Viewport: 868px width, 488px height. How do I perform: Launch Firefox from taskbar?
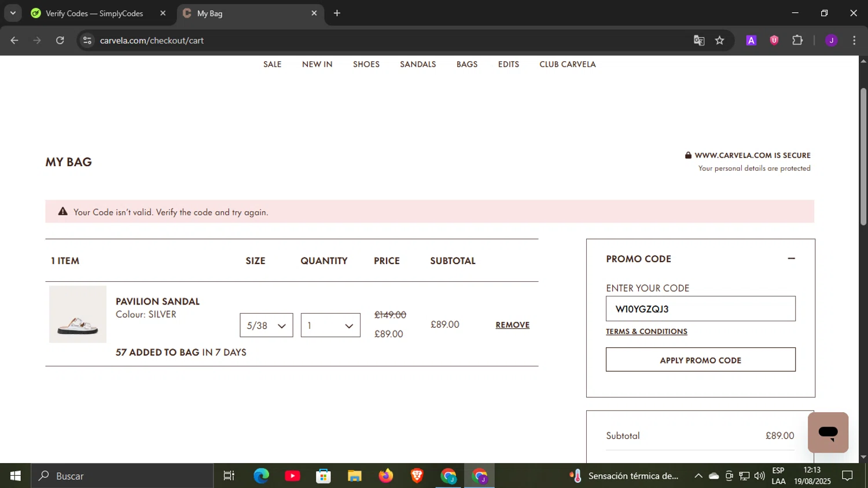click(x=386, y=476)
